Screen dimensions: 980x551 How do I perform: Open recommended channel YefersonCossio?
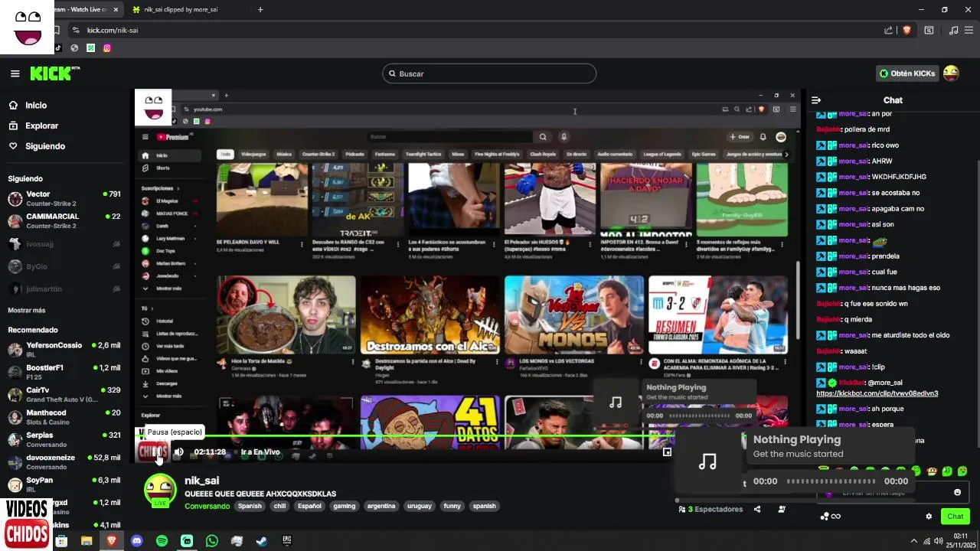[64, 350]
